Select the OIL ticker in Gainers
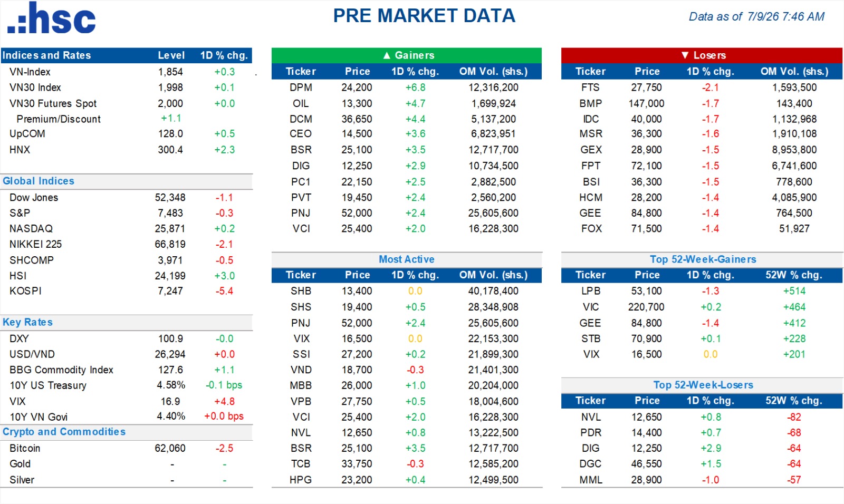The image size is (844, 504). point(301,103)
